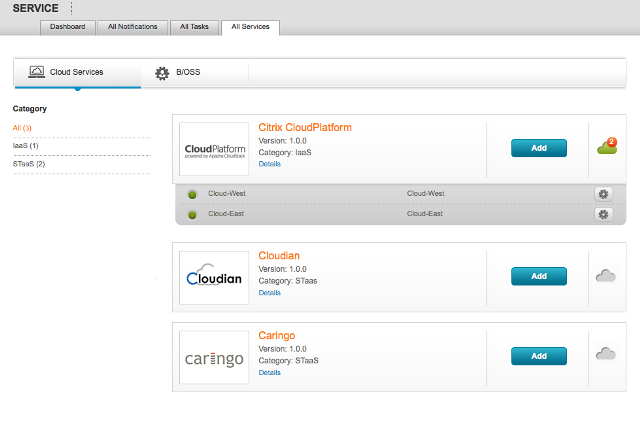Open the gear settings for Cloud-West

pyautogui.click(x=603, y=194)
